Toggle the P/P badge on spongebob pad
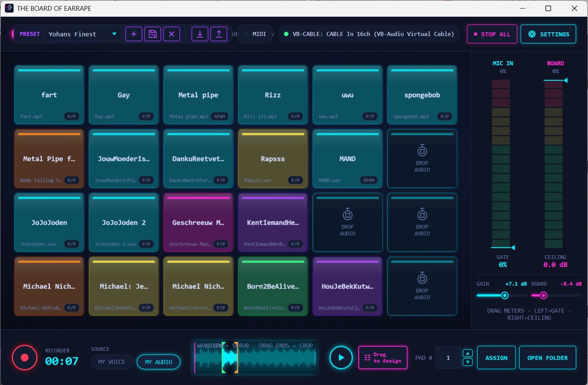 coord(445,116)
